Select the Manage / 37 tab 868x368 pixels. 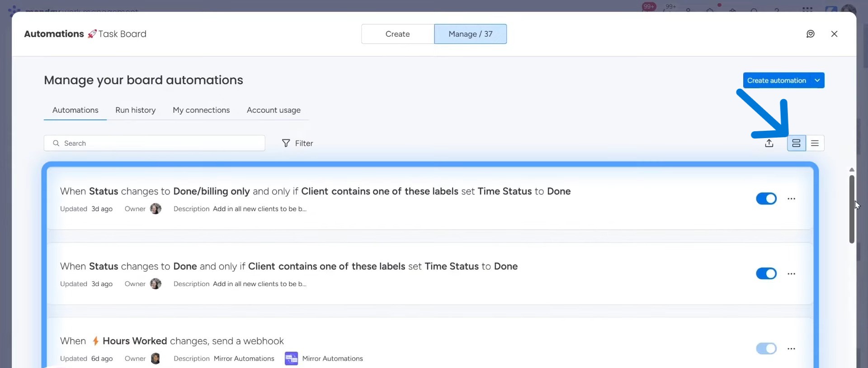pyautogui.click(x=471, y=34)
